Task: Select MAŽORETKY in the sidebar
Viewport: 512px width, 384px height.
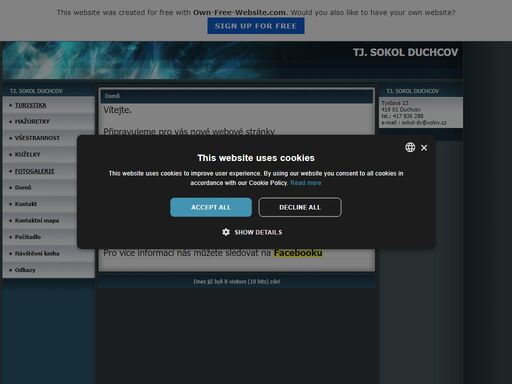Action: point(32,121)
